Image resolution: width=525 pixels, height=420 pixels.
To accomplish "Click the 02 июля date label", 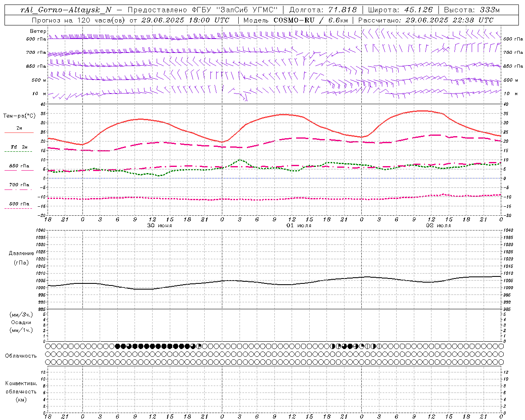I will pyautogui.click(x=438, y=226).
